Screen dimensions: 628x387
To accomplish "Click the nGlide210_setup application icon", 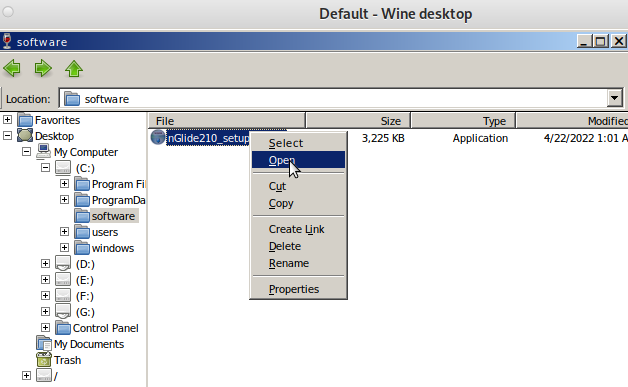I will tap(158, 137).
